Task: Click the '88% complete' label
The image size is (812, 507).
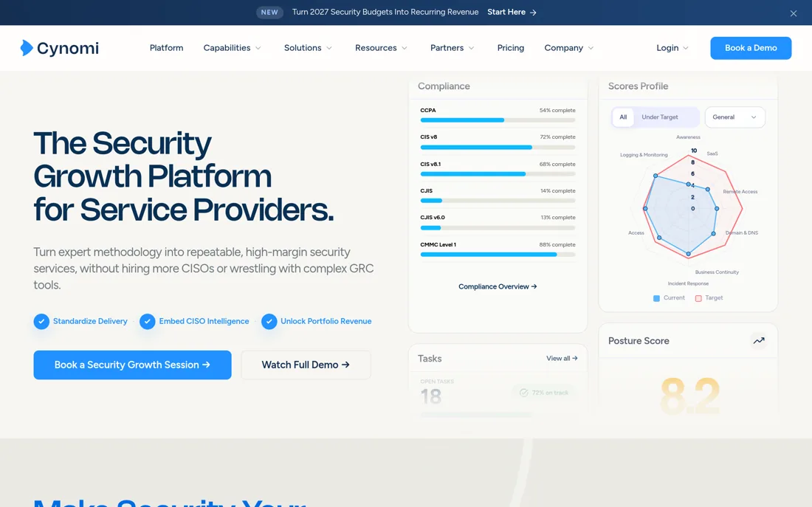Action: [x=557, y=244]
